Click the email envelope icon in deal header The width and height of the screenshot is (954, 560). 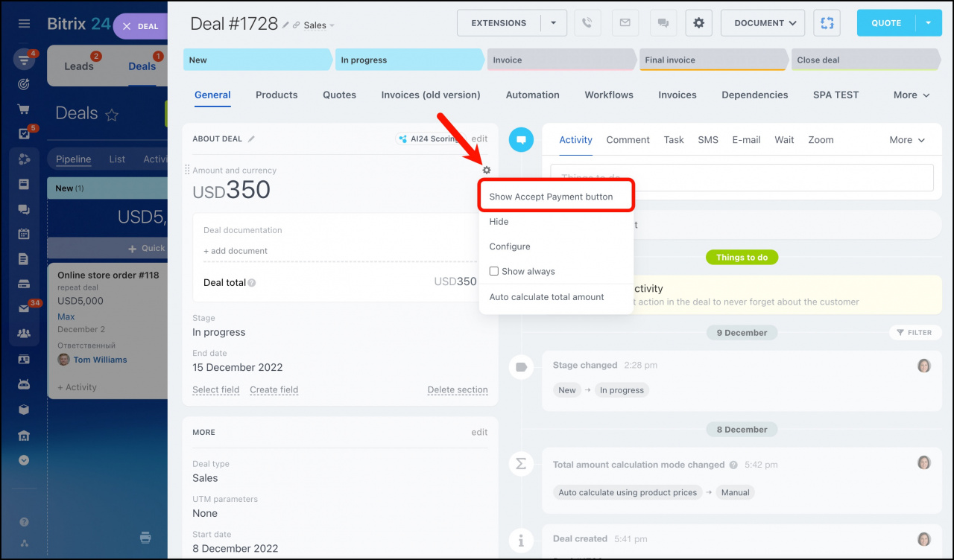point(625,23)
